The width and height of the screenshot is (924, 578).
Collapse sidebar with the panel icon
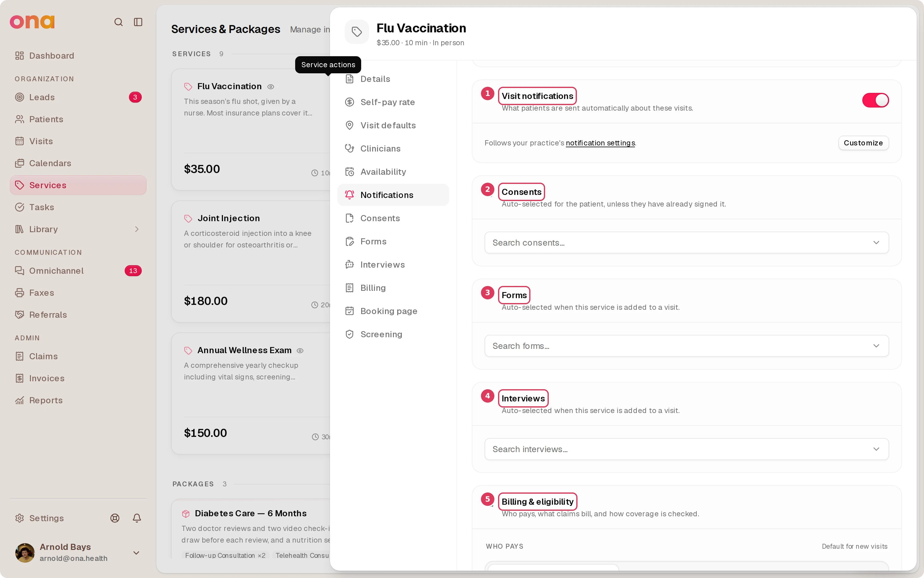click(138, 22)
